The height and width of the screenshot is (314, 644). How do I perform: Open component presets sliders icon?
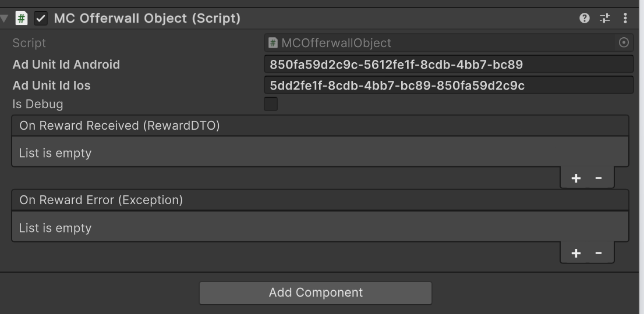click(x=605, y=18)
